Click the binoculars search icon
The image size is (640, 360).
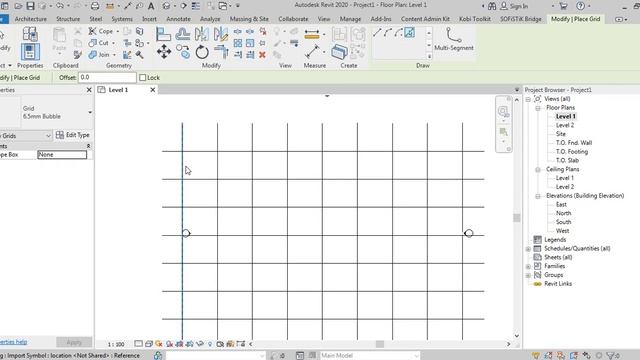492,6
